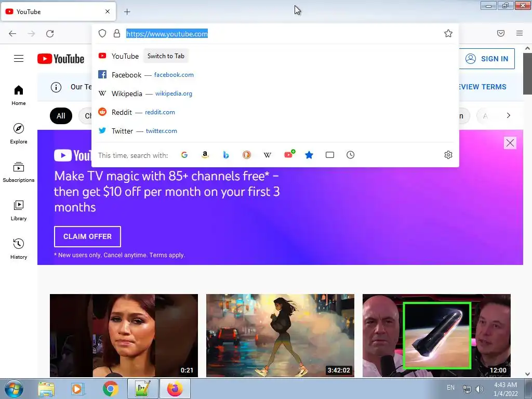
Task: Click the SIGN IN button
Action: [x=487, y=59]
